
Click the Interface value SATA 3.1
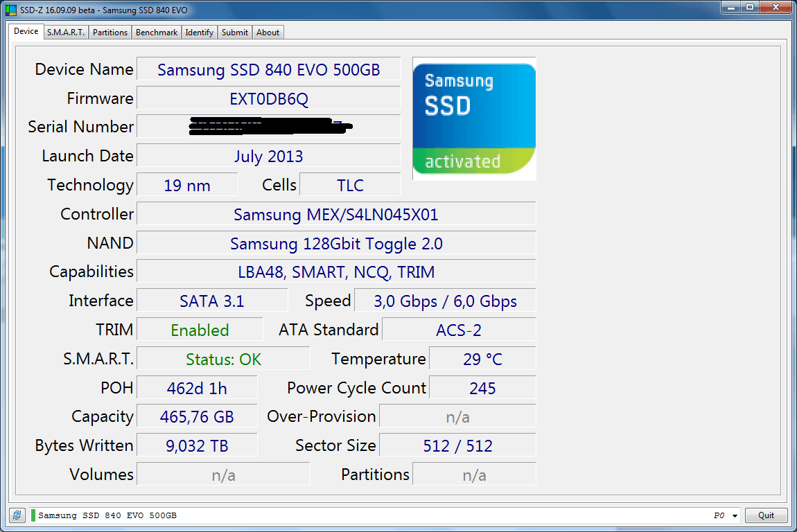212,301
